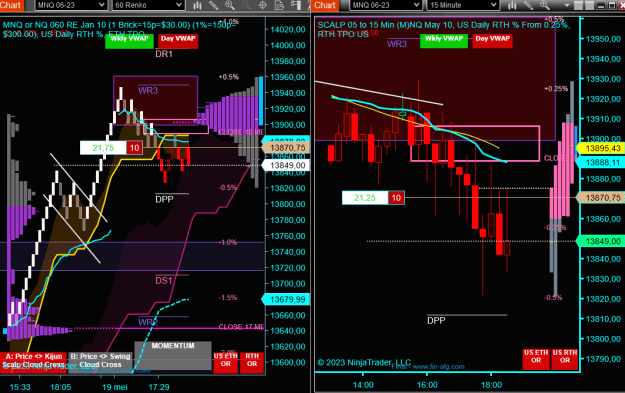625x393 pixels.
Task: Click DPP label on left chart
Action: [x=164, y=199]
